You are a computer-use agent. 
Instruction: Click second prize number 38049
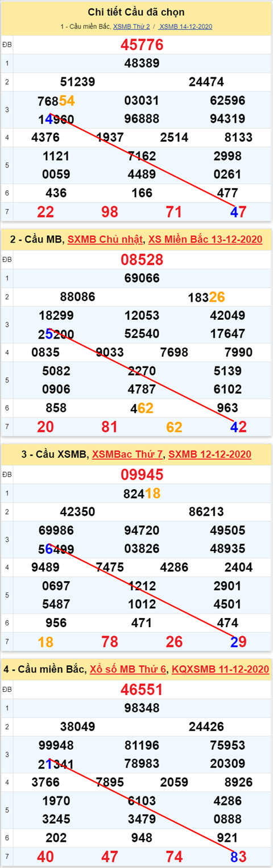pos(77,726)
